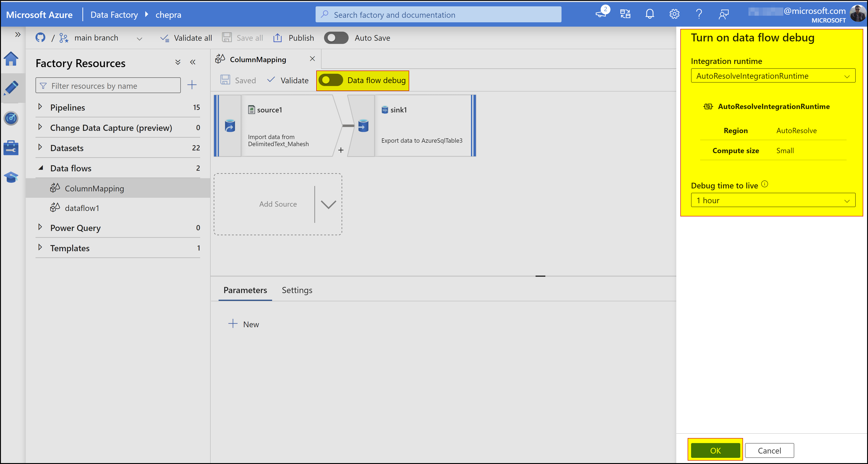The height and width of the screenshot is (464, 868).
Task: Switch to the Settings tab
Action: [x=296, y=290]
